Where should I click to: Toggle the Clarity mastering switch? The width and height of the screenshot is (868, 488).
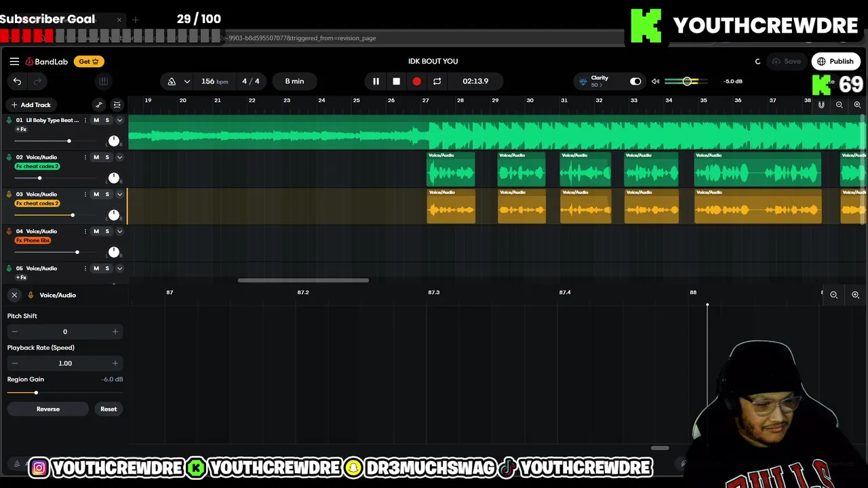pos(635,81)
